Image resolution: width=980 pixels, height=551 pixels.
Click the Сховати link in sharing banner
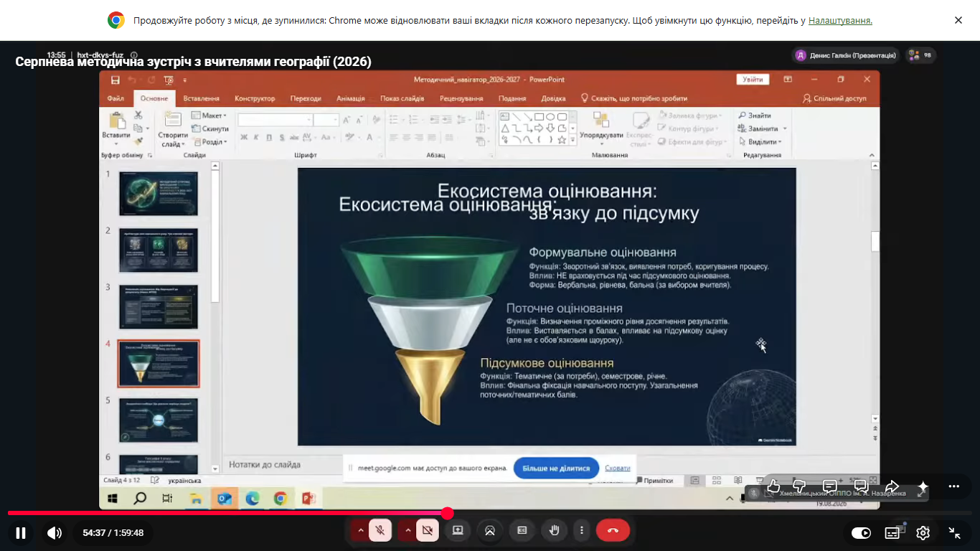pos(618,468)
